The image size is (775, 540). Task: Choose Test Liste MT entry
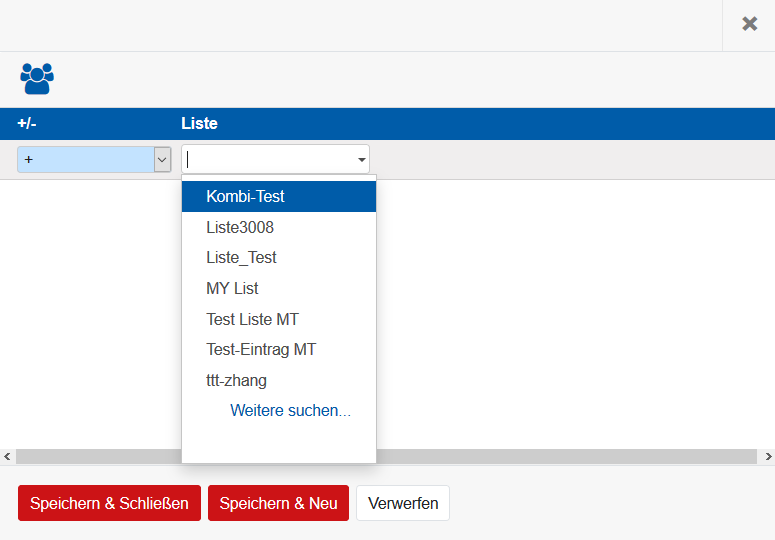tap(252, 319)
